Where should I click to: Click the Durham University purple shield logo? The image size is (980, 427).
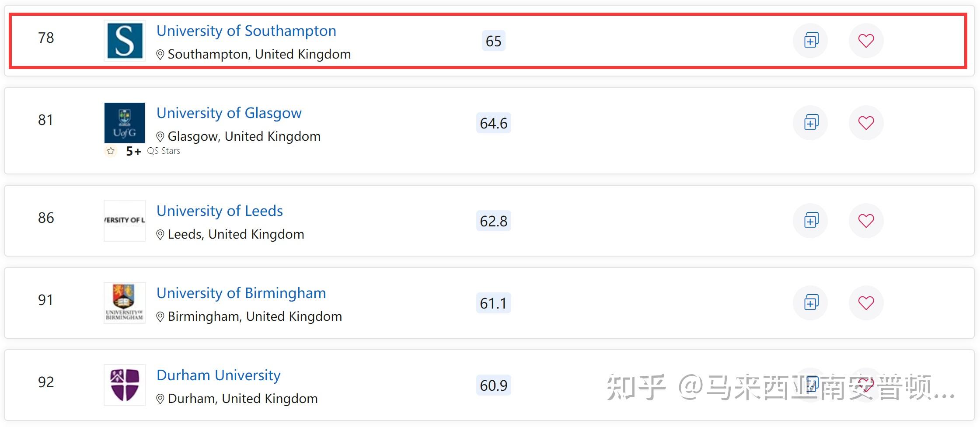[x=125, y=385]
